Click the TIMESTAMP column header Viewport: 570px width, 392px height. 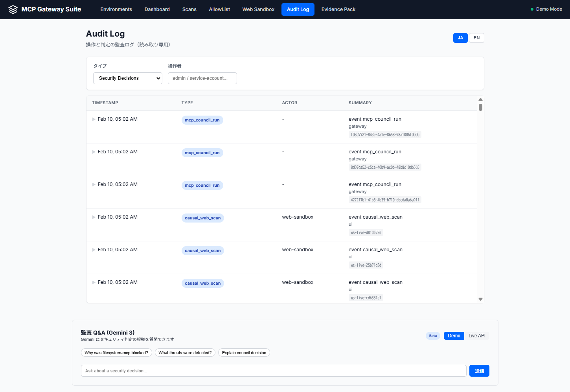pos(105,103)
